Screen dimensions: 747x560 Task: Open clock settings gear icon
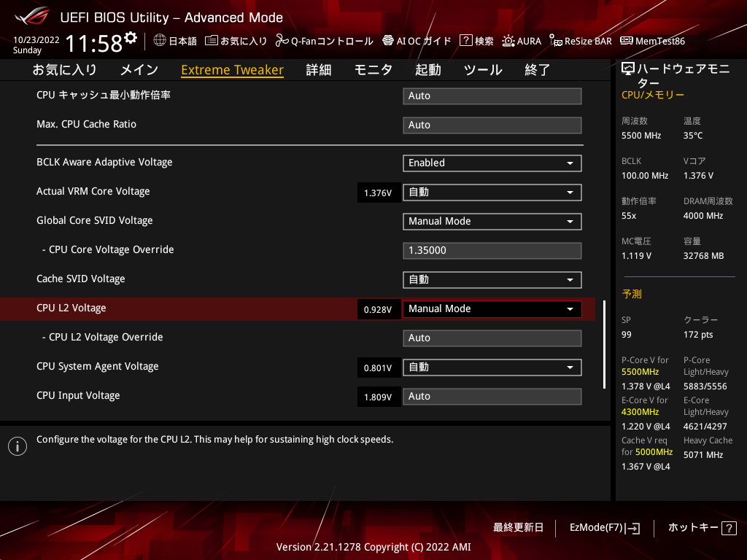point(130,38)
